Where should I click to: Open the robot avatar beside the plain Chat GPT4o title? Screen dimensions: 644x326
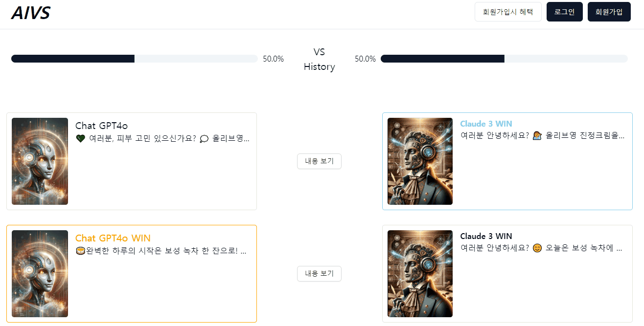click(40, 161)
